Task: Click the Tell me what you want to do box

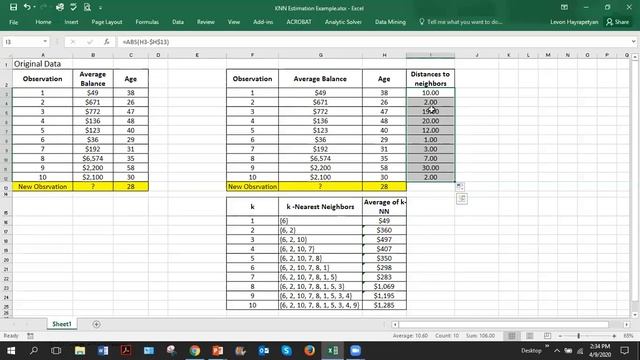Action: point(461,22)
